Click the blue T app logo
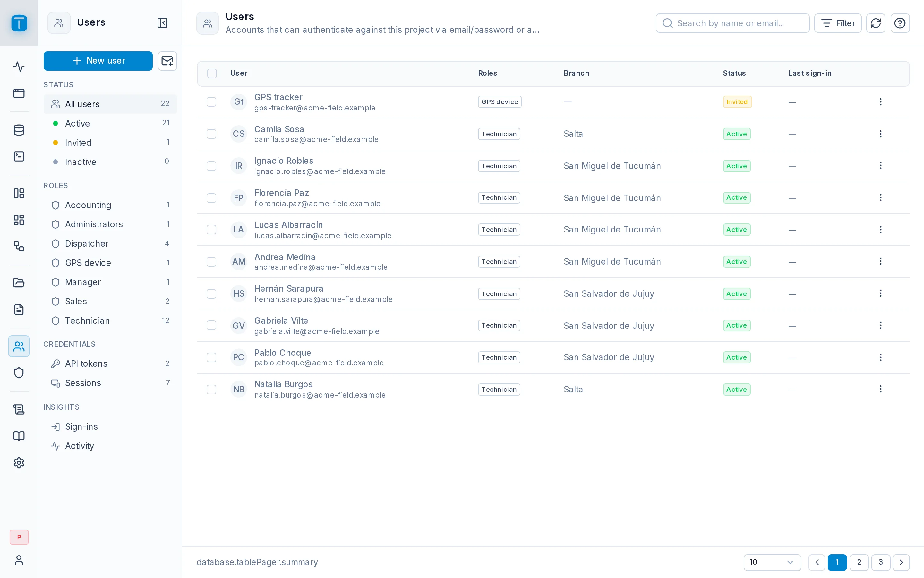Screen dimensions: 924x578 pos(19,23)
